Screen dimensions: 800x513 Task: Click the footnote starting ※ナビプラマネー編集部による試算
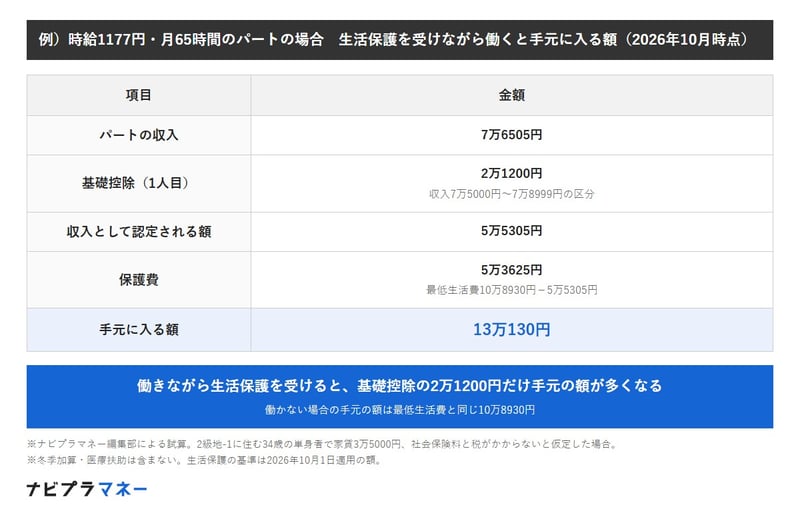[x=322, y=444]
